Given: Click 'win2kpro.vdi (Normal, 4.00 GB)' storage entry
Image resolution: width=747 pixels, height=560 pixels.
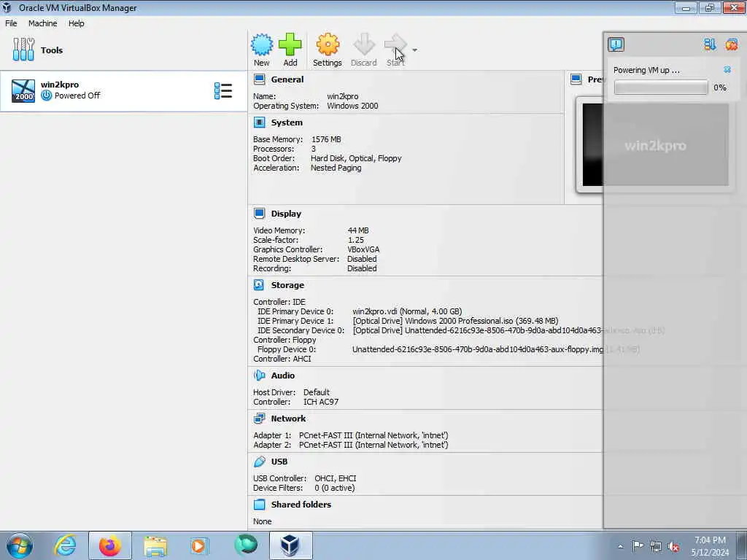Looking at the screenshot, I should click(407, 311).
